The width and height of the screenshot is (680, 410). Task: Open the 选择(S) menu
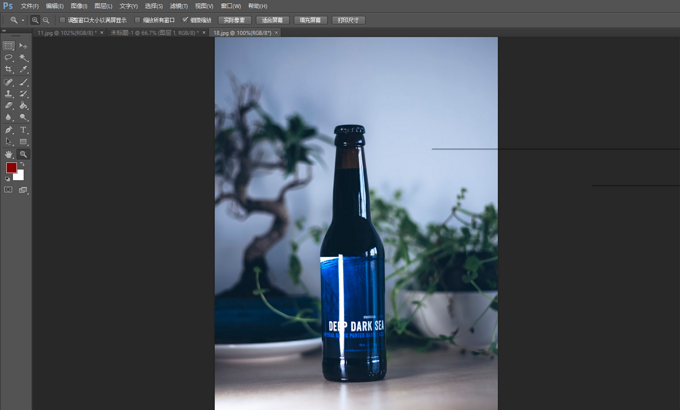click(x=154, y=6)
